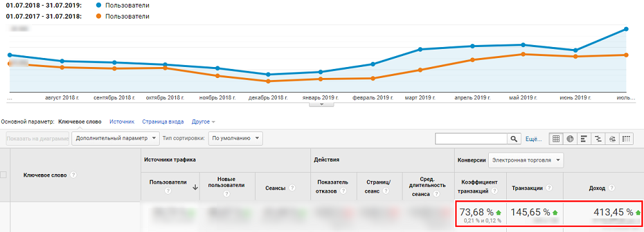
Task: Click the Страниц/сеанс column header
Action: [379, 186]
